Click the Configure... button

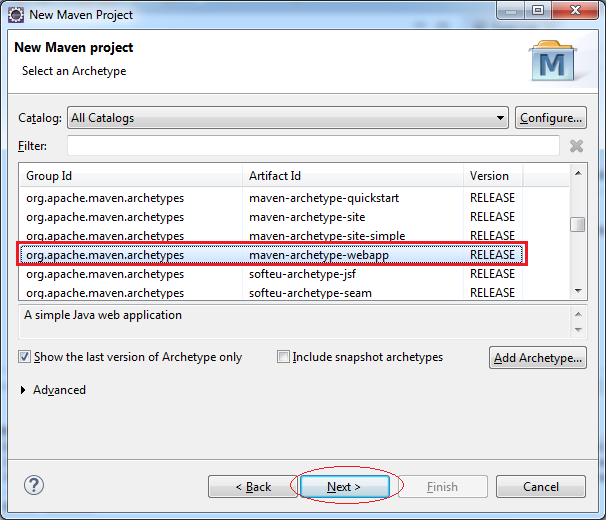[551, 118]
